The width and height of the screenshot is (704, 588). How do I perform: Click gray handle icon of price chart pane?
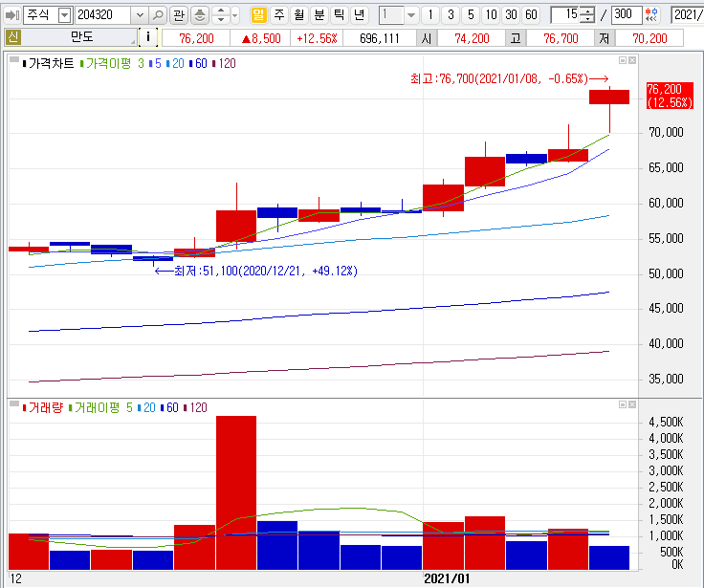click(14, 59)
